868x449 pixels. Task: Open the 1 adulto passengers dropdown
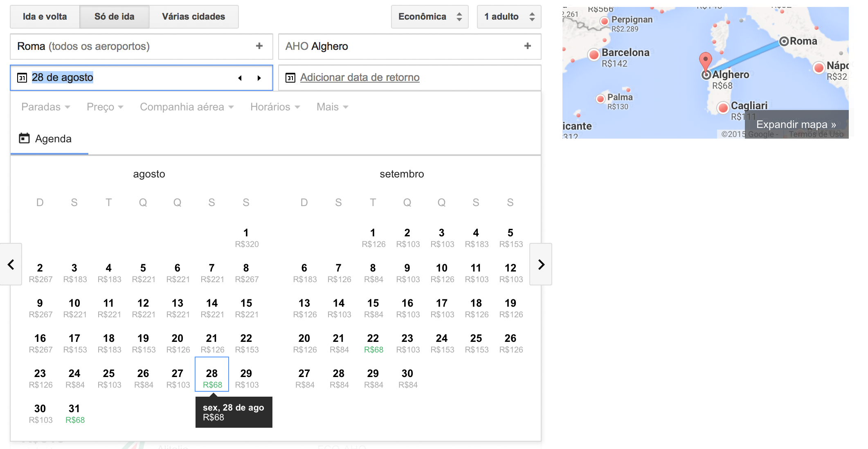coord(509,17)
